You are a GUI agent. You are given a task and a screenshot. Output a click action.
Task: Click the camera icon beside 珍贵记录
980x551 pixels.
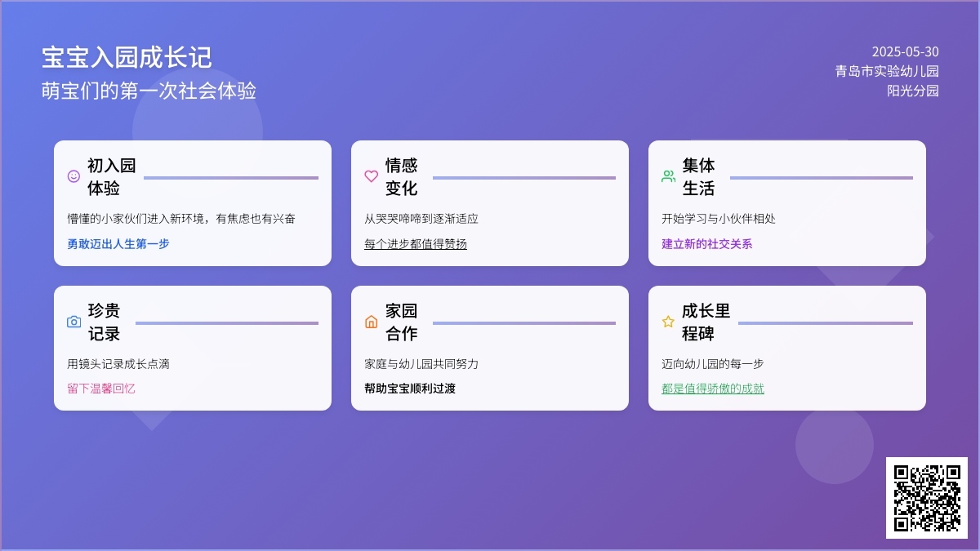tap(73, 322)
